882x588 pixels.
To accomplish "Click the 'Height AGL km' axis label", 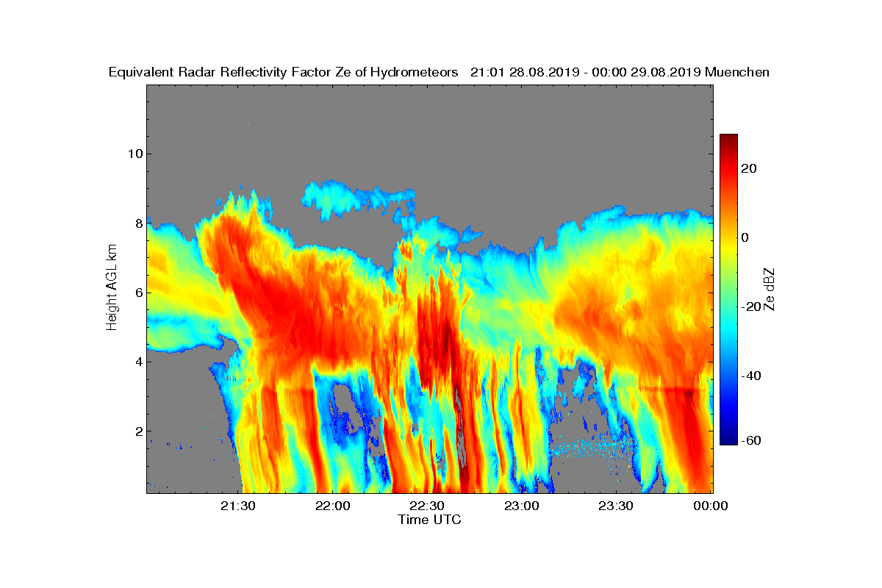I will [112, 289].
